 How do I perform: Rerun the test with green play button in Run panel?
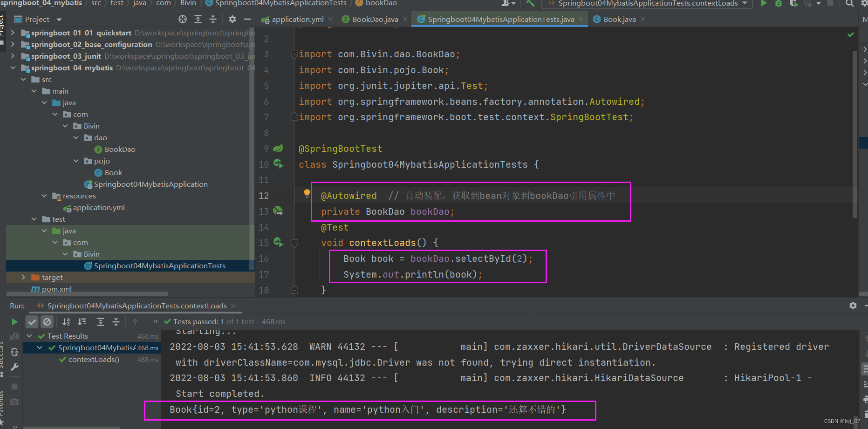click(x=14, y=322)
